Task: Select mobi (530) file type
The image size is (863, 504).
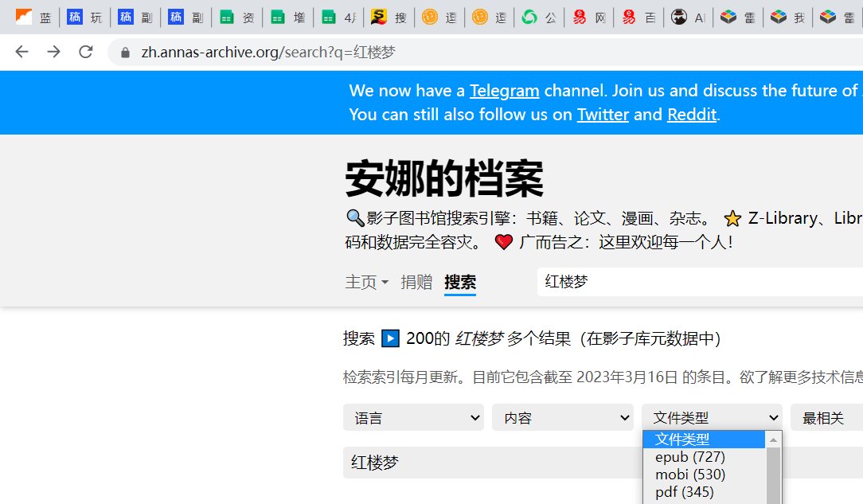Action: 704,475
